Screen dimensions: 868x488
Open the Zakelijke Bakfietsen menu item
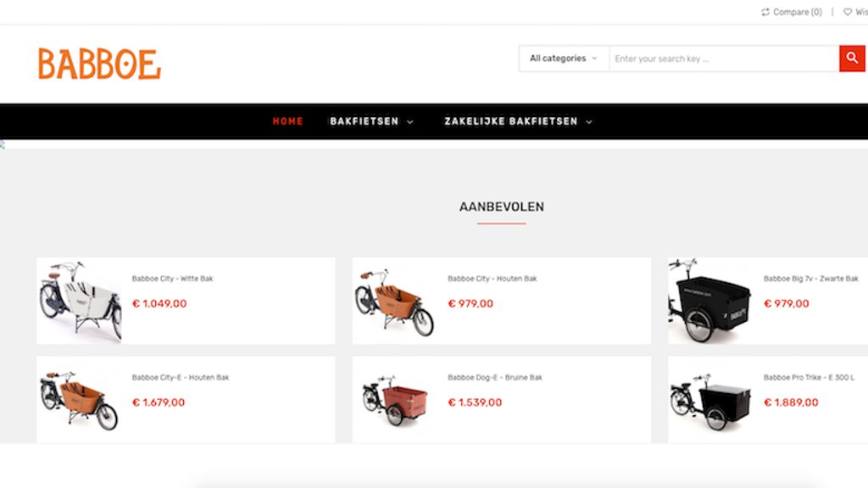pyautogui.click(x=511, y=121)
